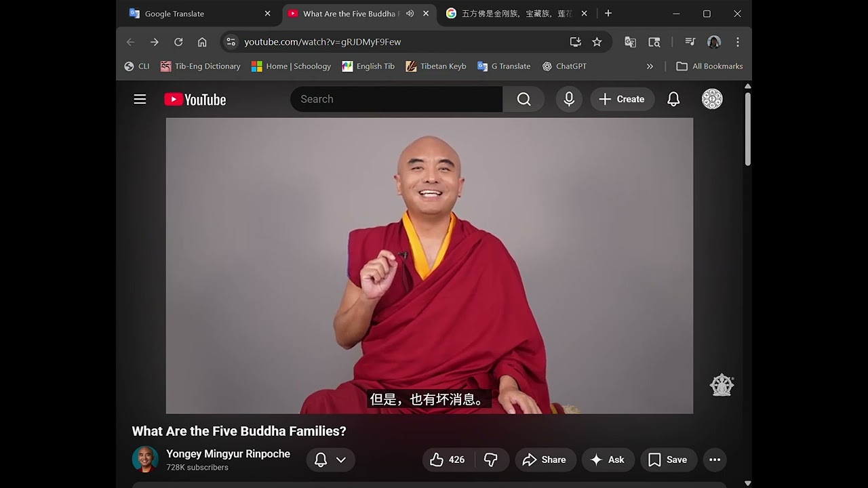The width and height of the screenshot is (868, 488).
Task: Open notification preferences dropdown for channel
Action: click(331, 460)
